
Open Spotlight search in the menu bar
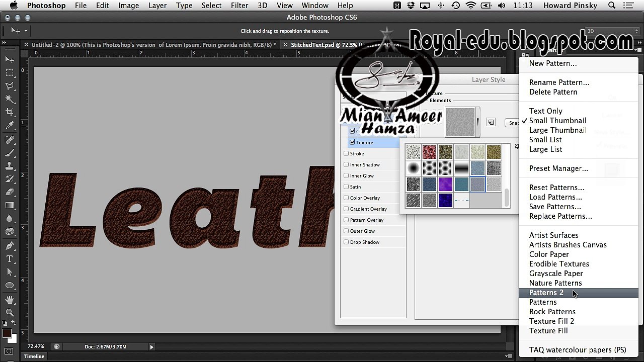[x=612, y=6]
